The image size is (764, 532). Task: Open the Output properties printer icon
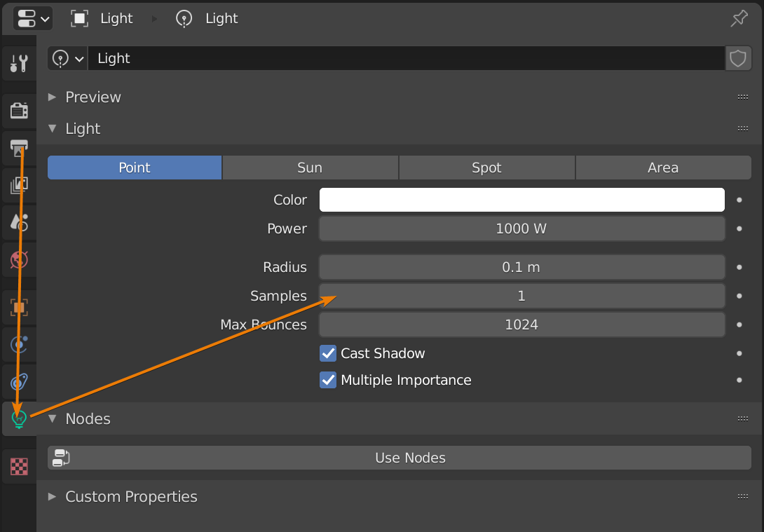click(x=19, y=148)
